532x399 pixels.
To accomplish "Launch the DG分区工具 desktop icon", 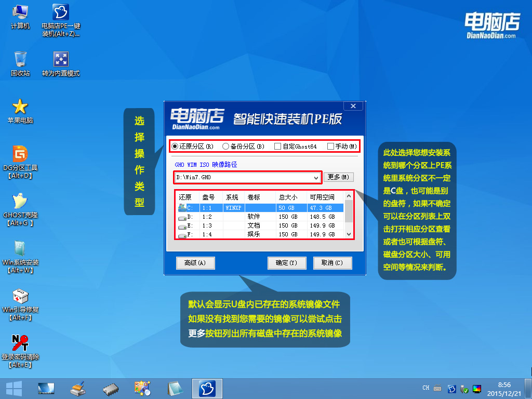I will pos(20,162).
